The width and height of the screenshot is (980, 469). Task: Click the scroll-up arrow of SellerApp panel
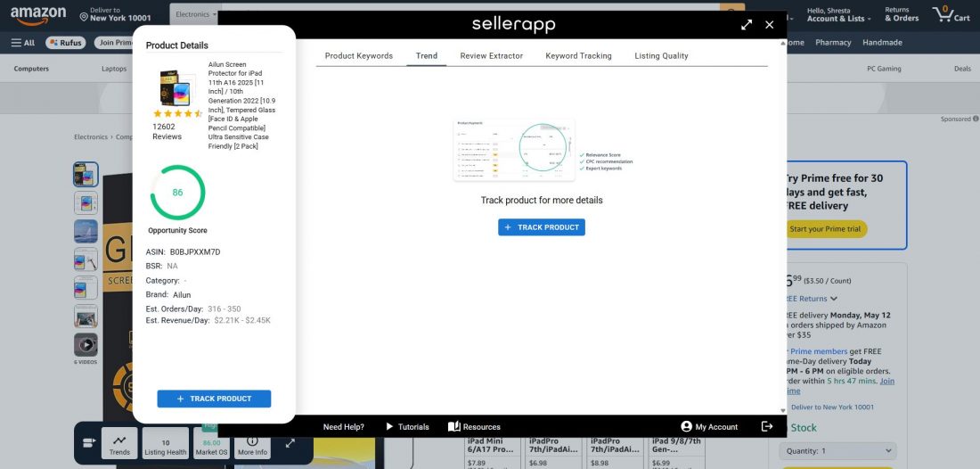tap(783, 43)
